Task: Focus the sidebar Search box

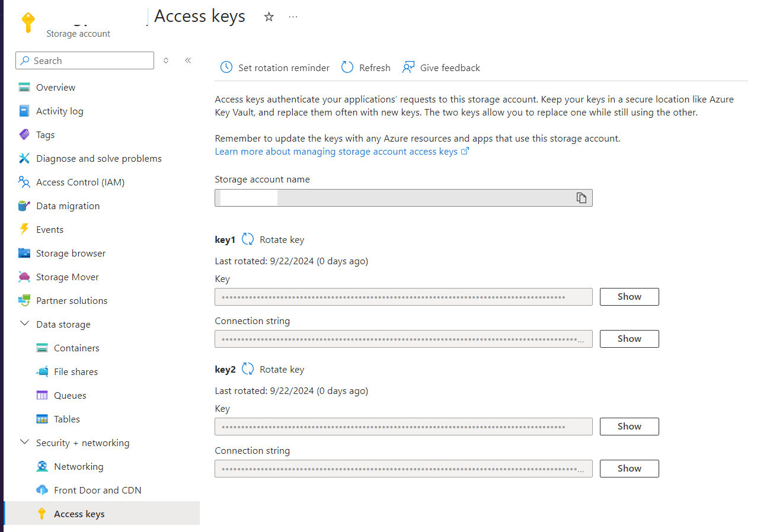Action: (x=85, y=60)
